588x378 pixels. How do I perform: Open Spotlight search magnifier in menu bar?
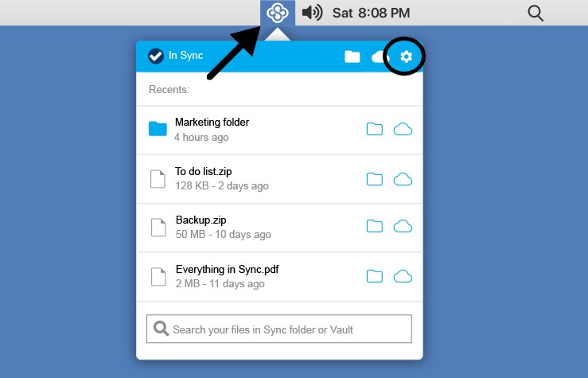click(536, 13)
